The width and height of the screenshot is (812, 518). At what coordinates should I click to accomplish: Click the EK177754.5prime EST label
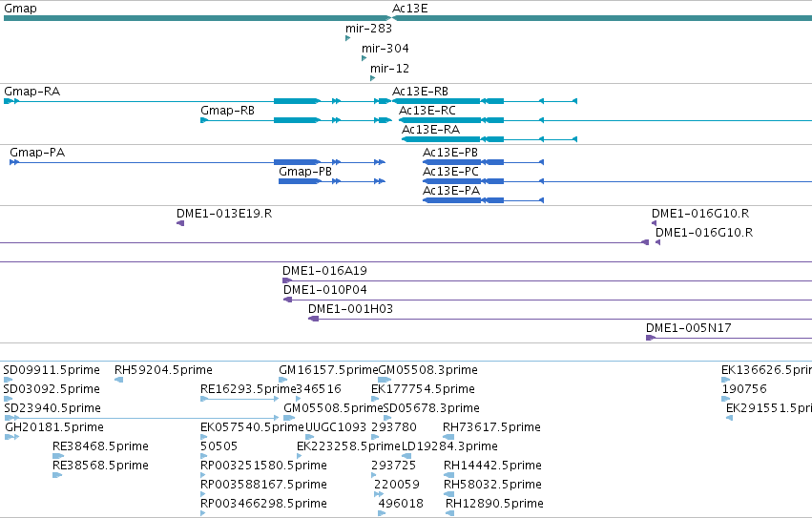[423, 389]
